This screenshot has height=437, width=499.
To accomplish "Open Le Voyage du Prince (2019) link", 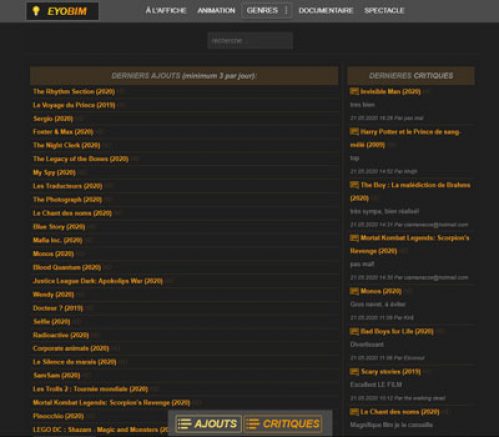I will [x=74, y=105].
